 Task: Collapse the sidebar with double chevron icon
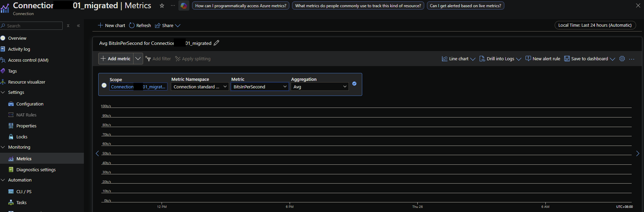78,26
